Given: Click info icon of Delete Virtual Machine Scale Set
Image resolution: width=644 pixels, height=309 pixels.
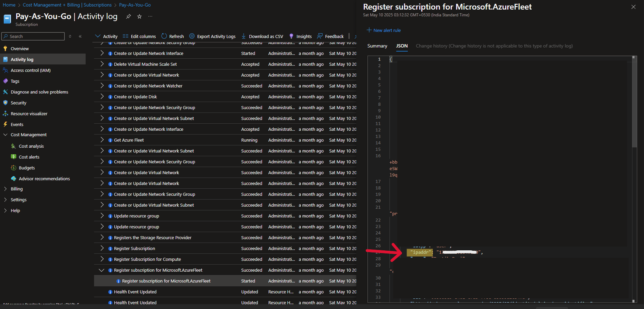Looking at the screenshot, I should coord(110,64).
